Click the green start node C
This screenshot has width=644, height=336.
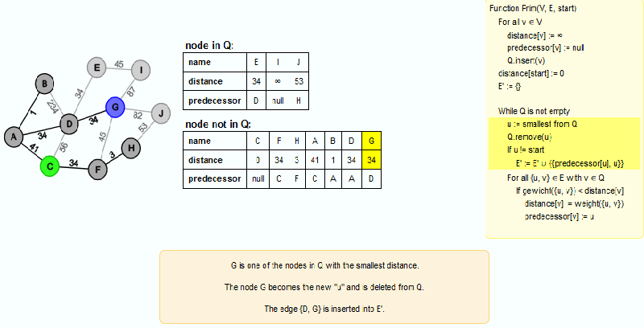[x=50, y=166]
